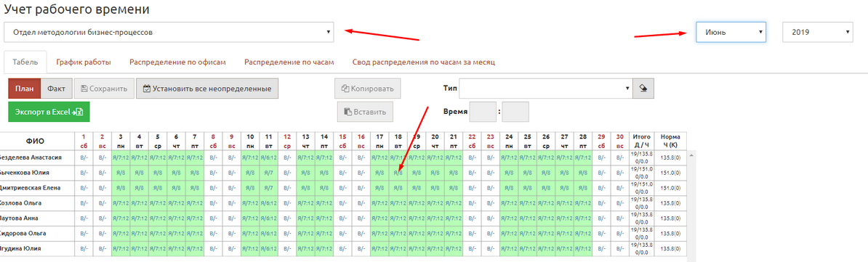
Task: Open the year dropdown showing 2019
Action: (x=818, y=32)
